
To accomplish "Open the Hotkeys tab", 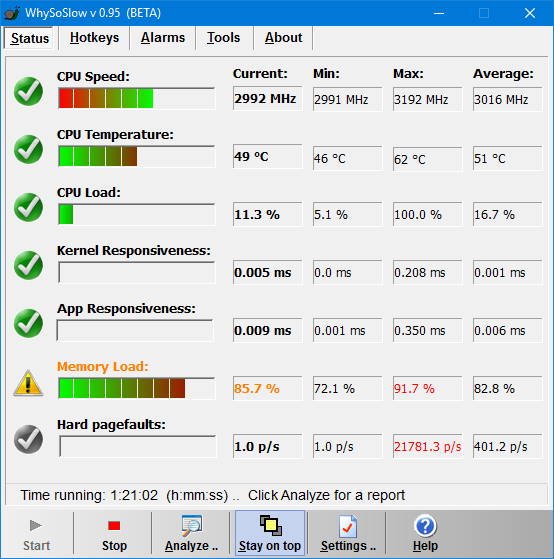I will click(x=94, y=38).
